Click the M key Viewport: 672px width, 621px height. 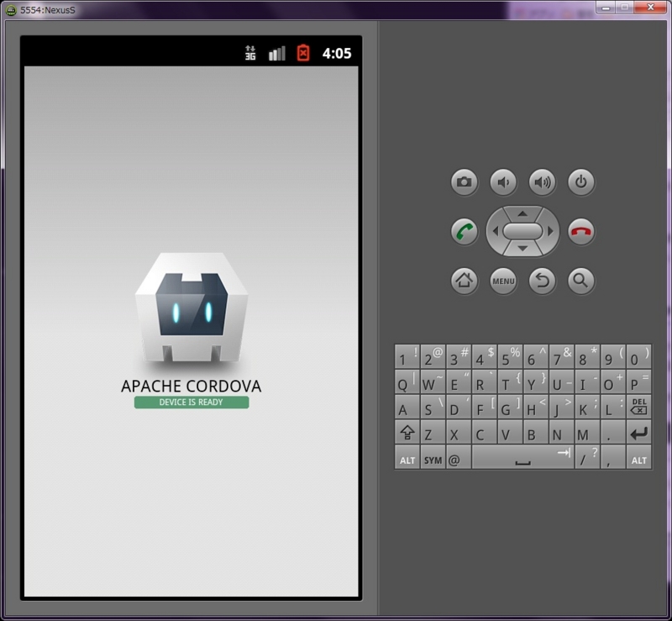(587, 432)
